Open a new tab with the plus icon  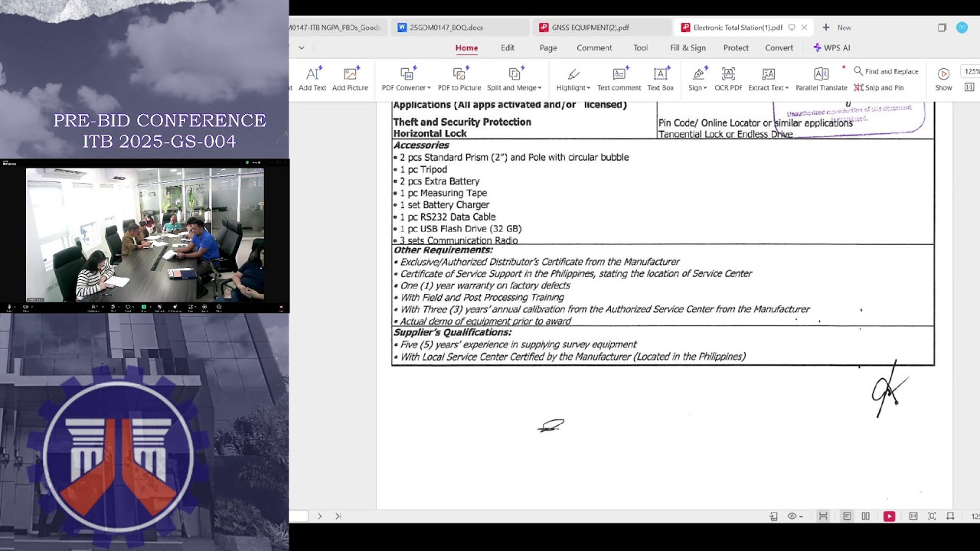tap(825, 28)
